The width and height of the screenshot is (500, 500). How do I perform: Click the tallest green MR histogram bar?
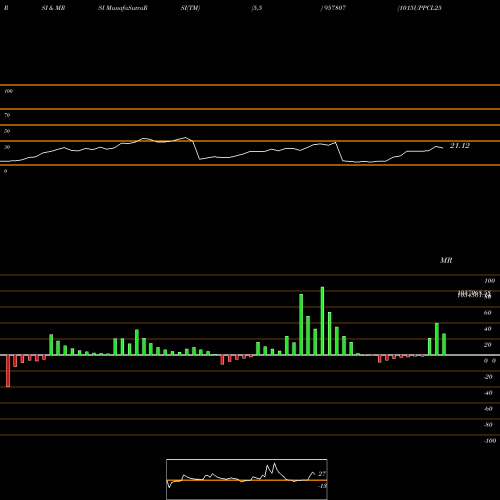322,321
